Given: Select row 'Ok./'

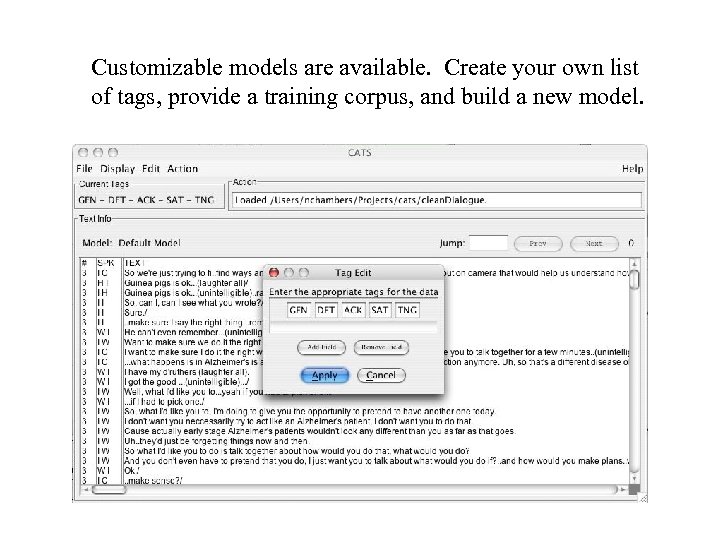Looking at the screenshot, I should pyautogui.click(x=132, y=471).
